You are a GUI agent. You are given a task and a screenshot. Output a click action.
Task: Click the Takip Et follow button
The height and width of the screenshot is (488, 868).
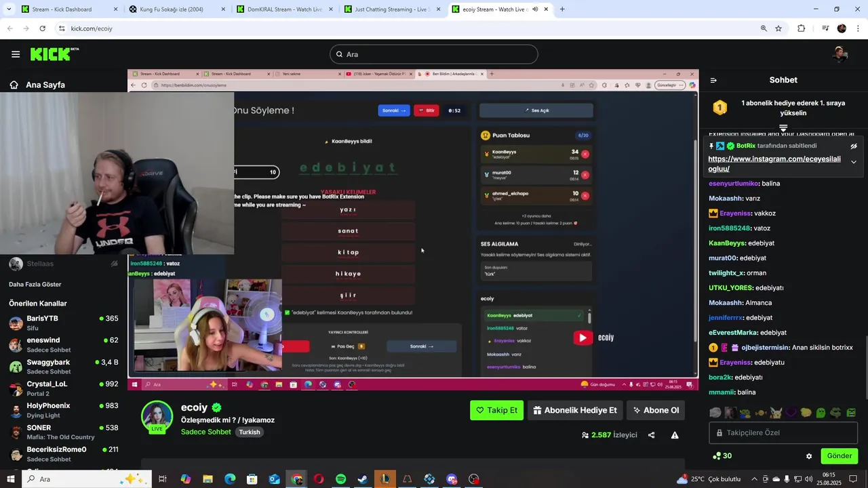click(496, 410)
